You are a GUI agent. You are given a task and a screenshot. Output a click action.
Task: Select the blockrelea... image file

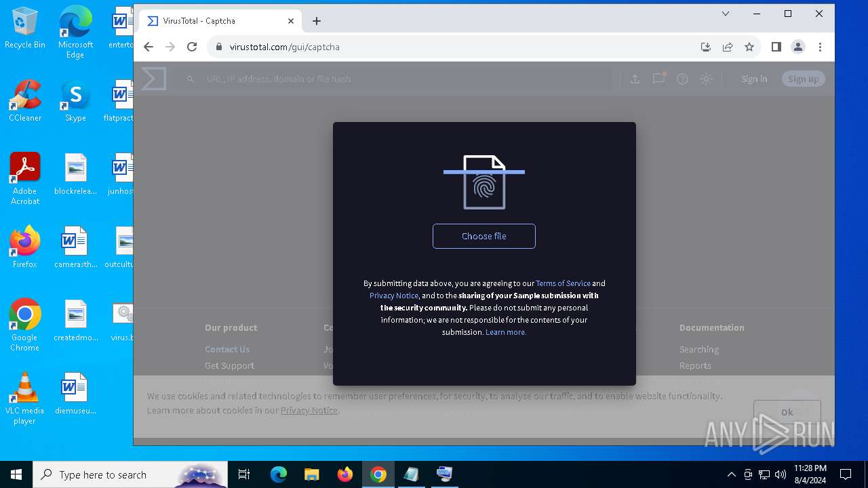(x=75, y=174)
